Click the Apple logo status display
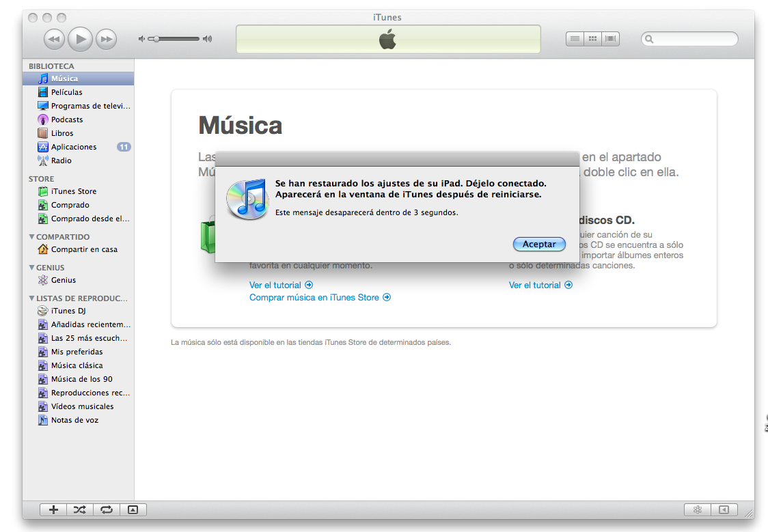 point(388,39)
